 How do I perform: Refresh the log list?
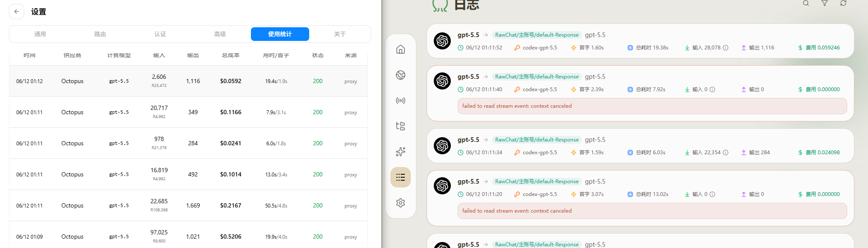pos(843,3)
